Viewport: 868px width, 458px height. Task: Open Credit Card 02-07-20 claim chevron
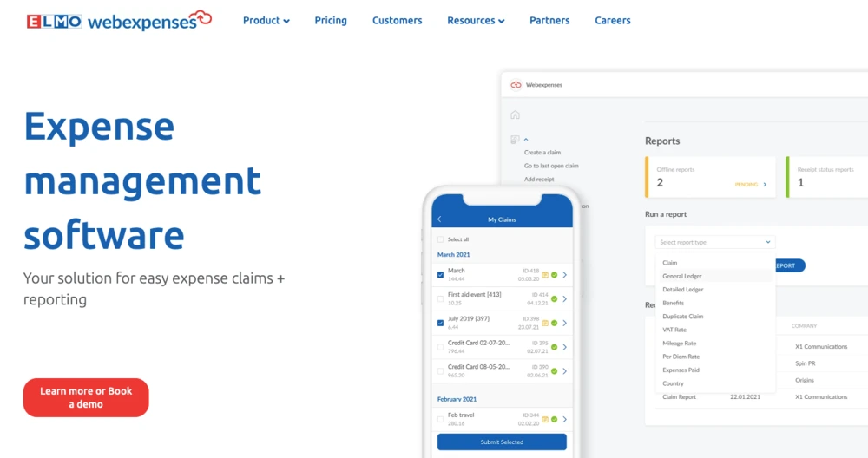pos(565,347)
